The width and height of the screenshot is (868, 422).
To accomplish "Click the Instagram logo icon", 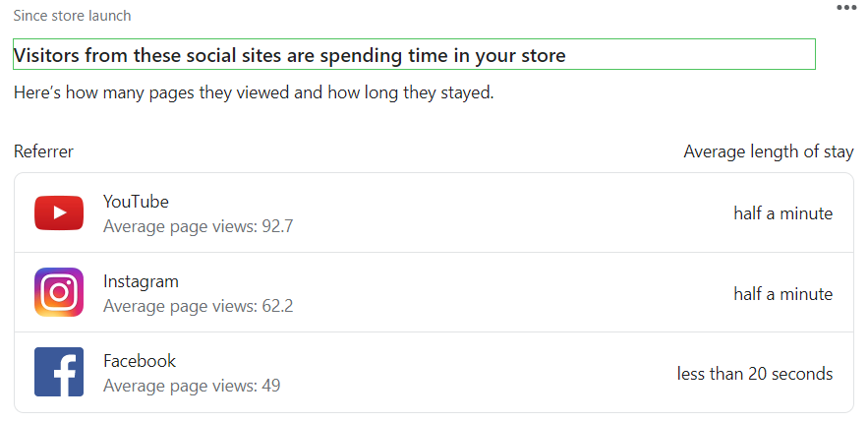I will click(x=59, y=292).
